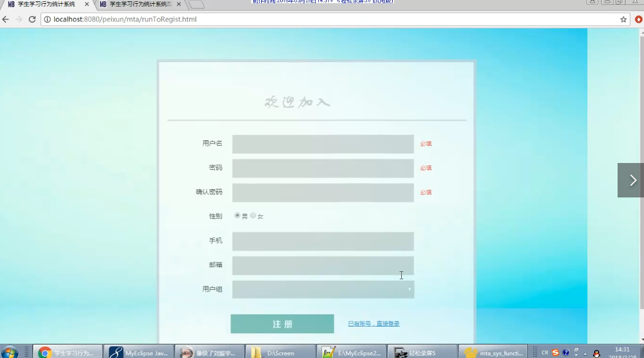Click the 性别 label
Screen dimensions: 644x358
(216, 216)
